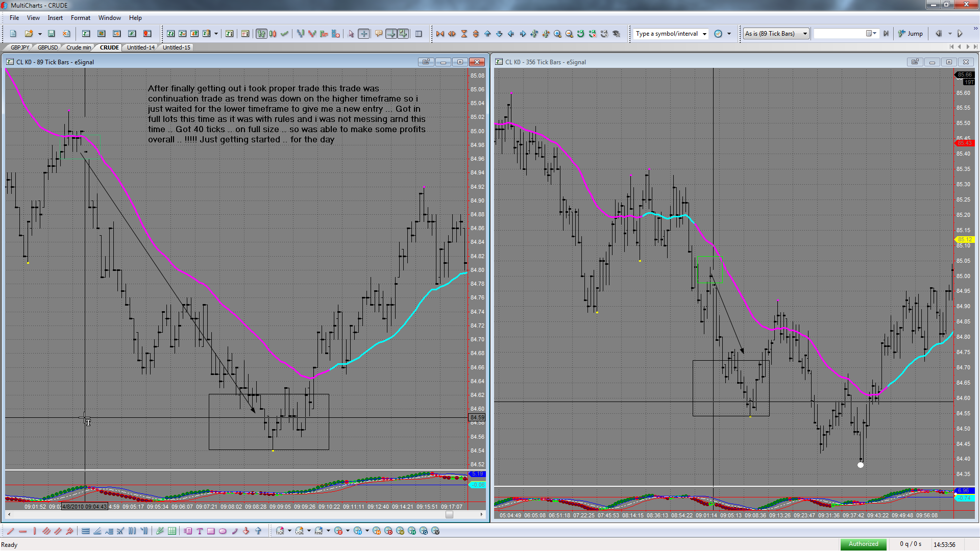Click the Jump to date button
Screen dimensions: 980x551
click(911, 34)
